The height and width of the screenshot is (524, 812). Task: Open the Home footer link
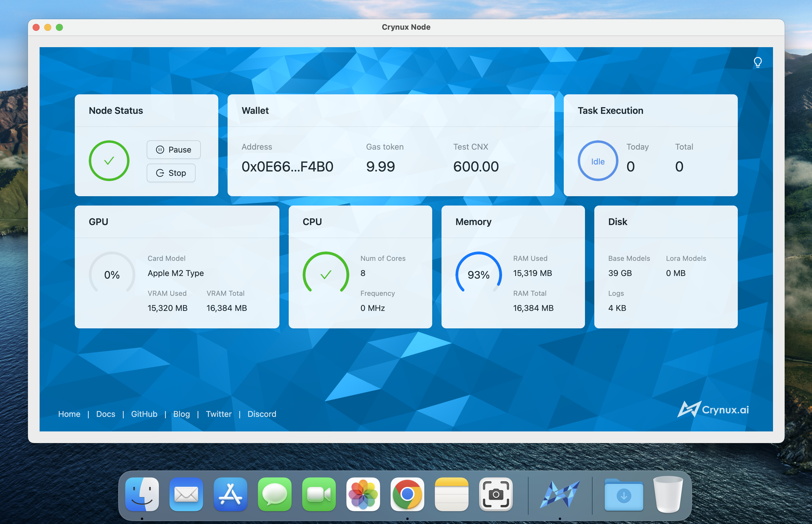point(69,414)
